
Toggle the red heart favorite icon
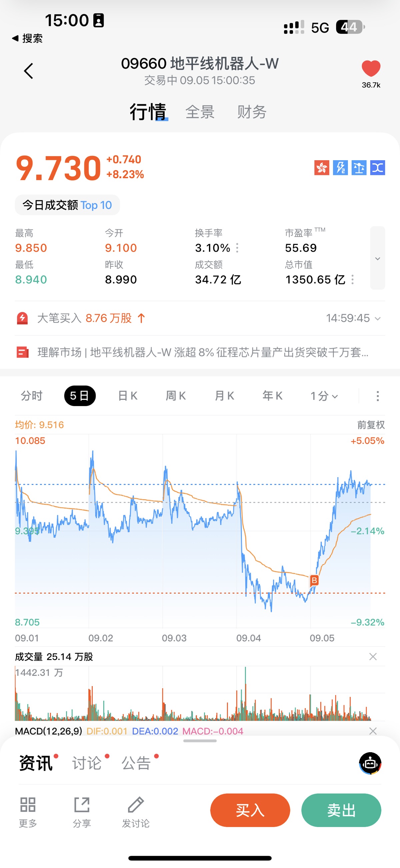coord(371,68)
